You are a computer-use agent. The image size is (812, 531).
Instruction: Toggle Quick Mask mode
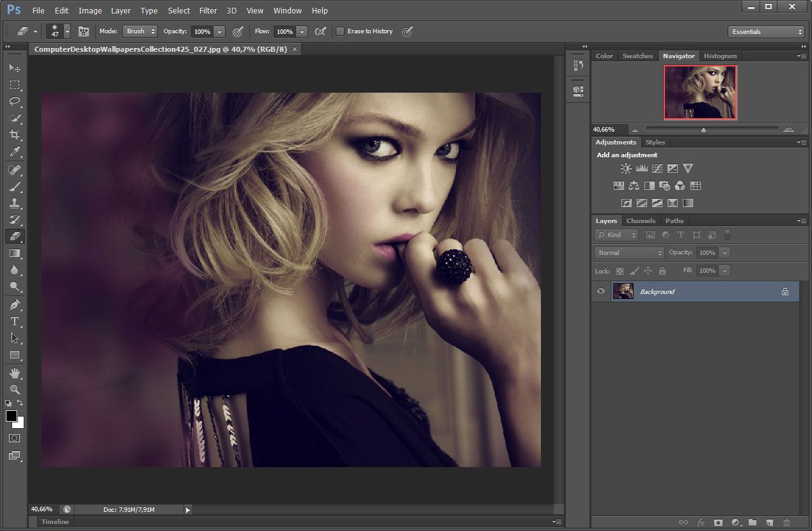click(15, 438)
